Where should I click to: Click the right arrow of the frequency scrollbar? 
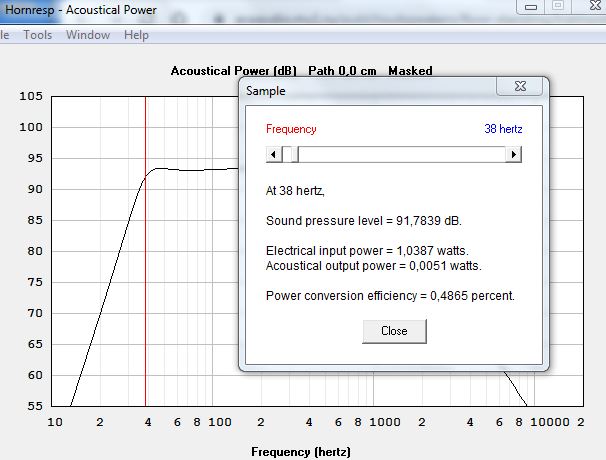[x=514, y=155]
